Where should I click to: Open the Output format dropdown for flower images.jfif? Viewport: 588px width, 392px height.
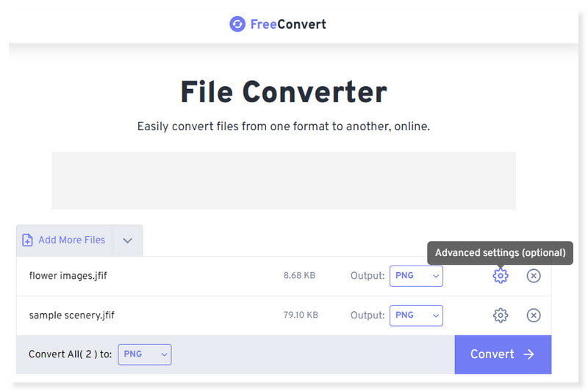[416, 276]
